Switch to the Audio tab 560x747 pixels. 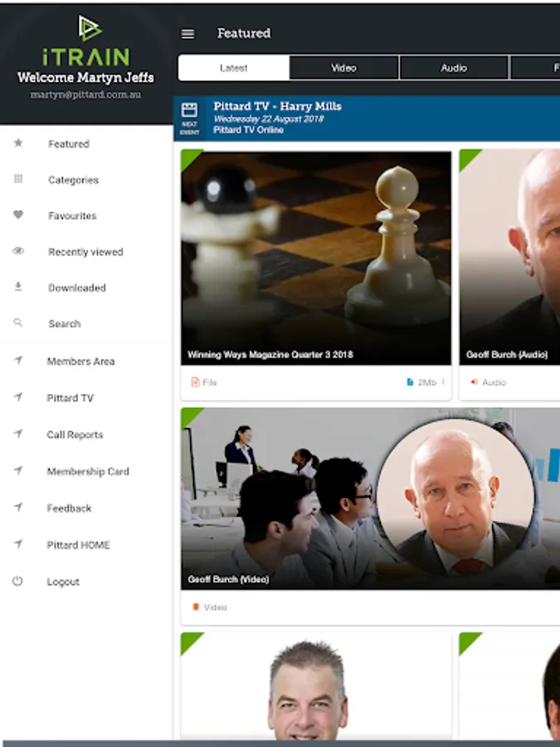454,68
